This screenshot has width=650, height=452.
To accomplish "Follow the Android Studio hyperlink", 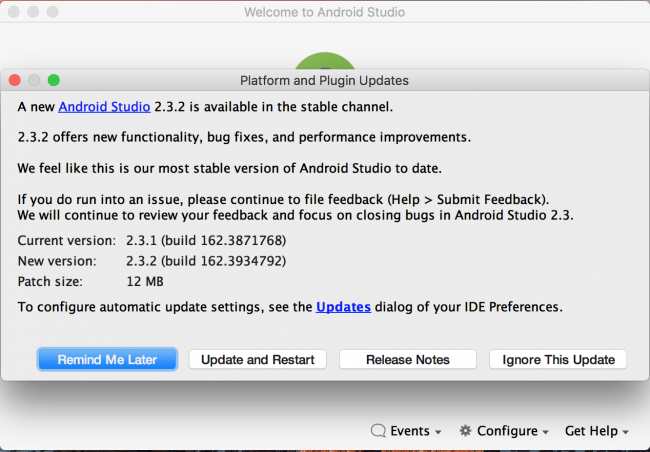I will point(104,107).
